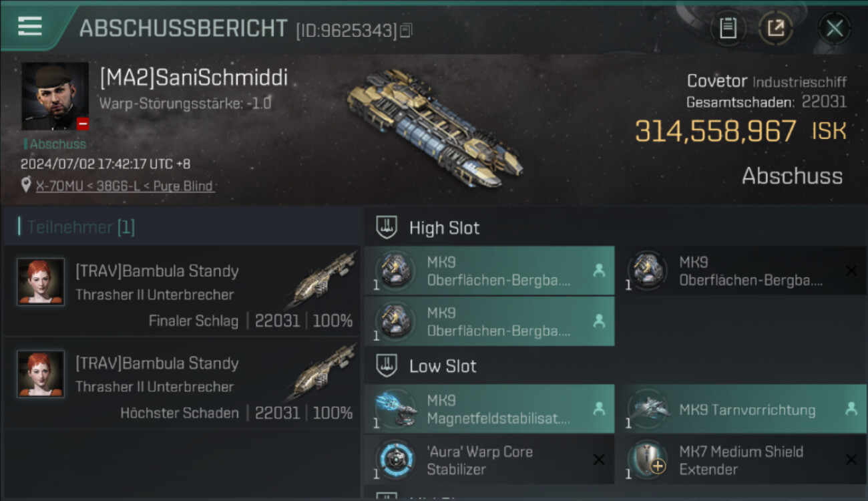Click MK7 Medium Shield Extender icon
868x501 pixels.
click(x=648, y=460)
